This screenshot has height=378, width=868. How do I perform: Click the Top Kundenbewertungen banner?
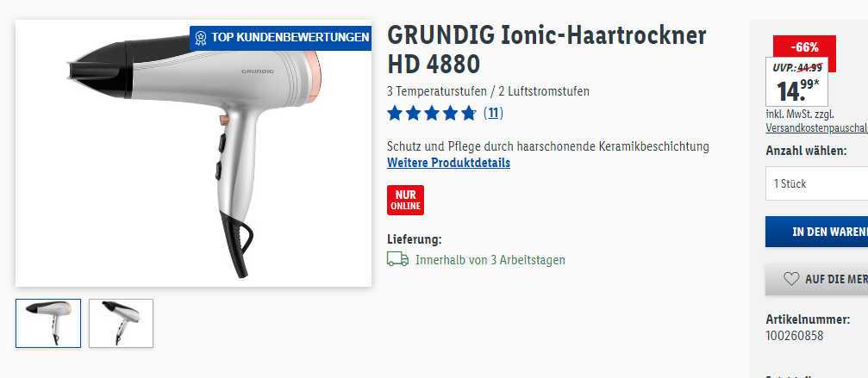[x=281, y=38]
